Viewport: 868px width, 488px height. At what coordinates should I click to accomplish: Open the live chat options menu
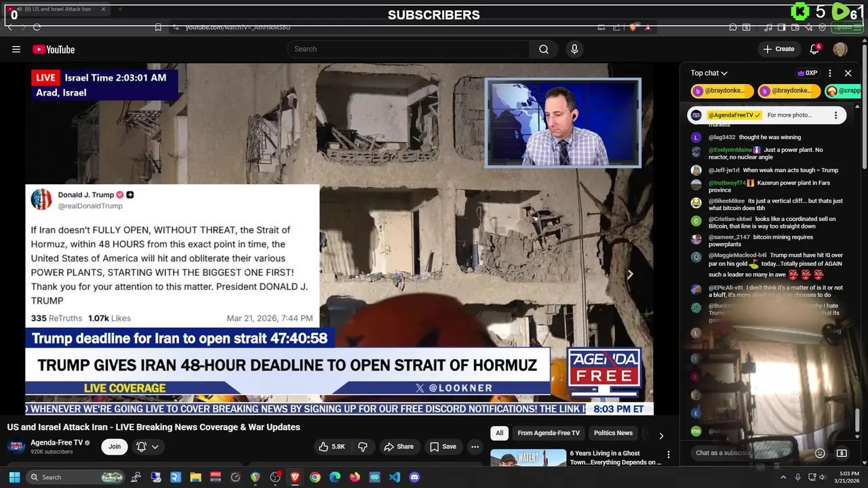(x=830, y=73)
